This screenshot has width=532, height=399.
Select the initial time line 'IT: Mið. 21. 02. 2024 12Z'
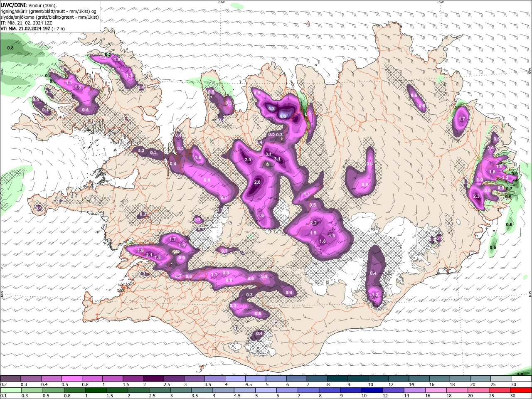click(26, 23)
